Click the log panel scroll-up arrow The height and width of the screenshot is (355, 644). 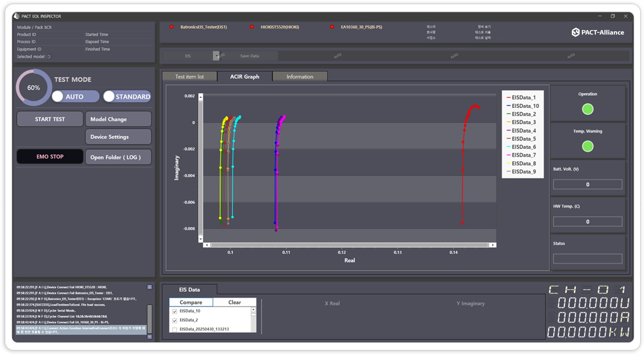click(150, 287)
